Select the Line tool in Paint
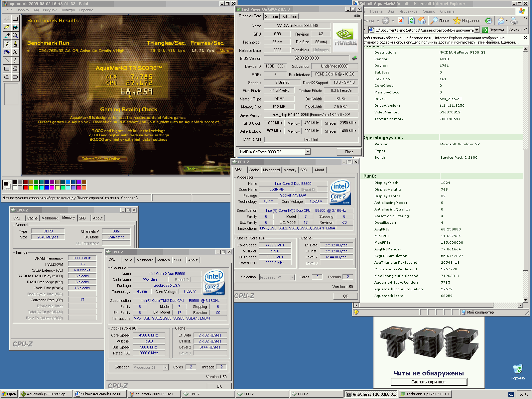532x399 pixels. [x=7, y=61]
